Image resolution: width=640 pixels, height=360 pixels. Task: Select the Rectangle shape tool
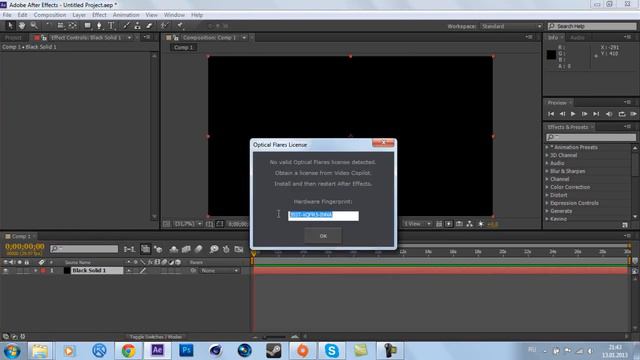pyautogui.click(x=87, y=26)
